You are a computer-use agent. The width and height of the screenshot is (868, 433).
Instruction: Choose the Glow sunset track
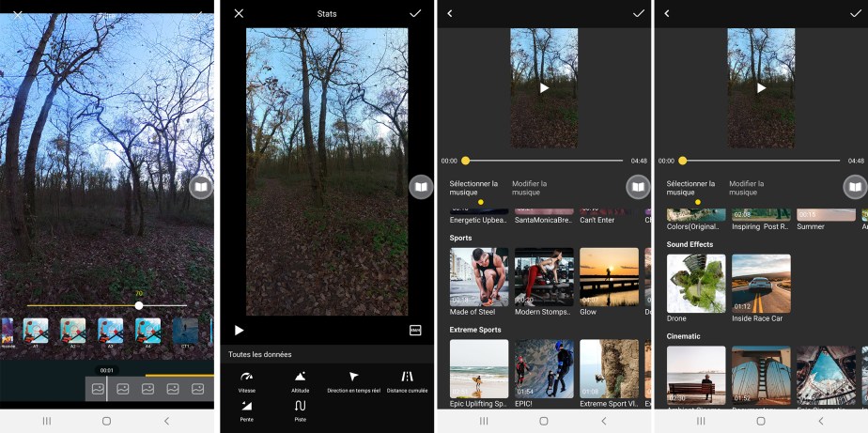(609, 282)
